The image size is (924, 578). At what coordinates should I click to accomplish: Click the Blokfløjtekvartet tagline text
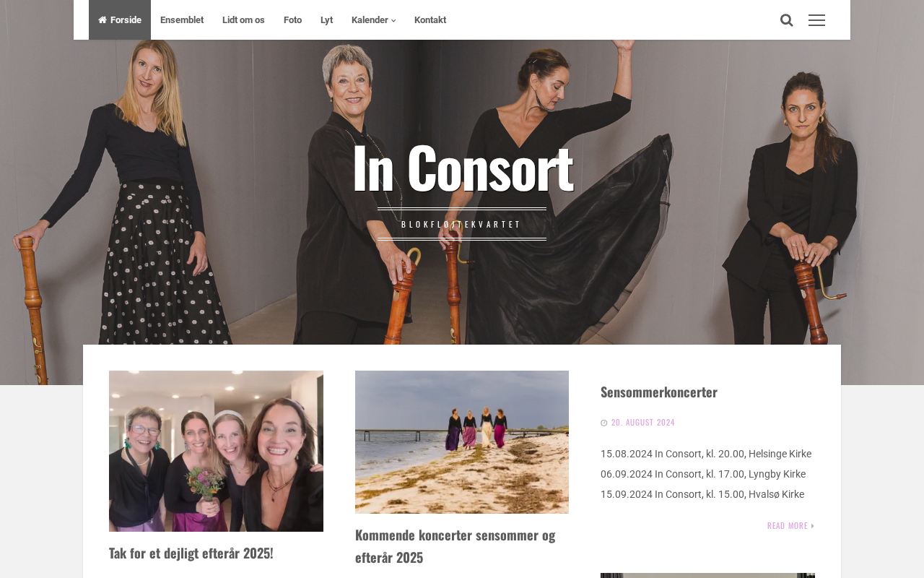pos(462,224)
